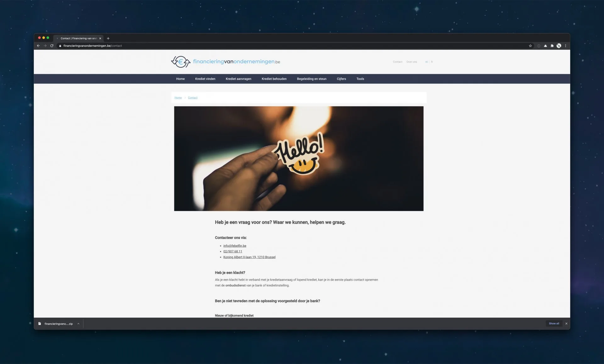Image resolution: width=604 pixels, height=364 pixels.
Task: Open a new tab with the plus icon
Action: (108, 38)
